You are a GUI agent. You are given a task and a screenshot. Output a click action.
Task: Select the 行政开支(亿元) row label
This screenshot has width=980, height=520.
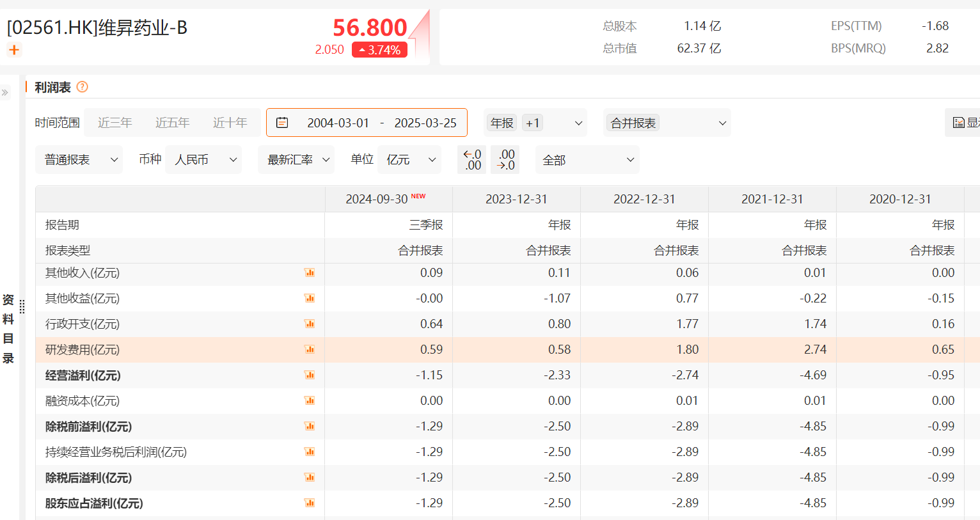tap(83, 324)
